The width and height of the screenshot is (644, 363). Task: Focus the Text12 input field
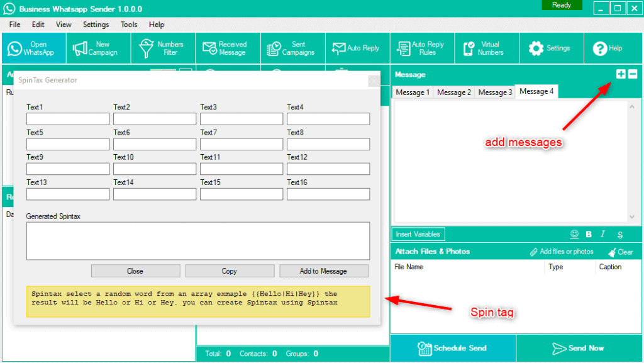pos(328,169)
